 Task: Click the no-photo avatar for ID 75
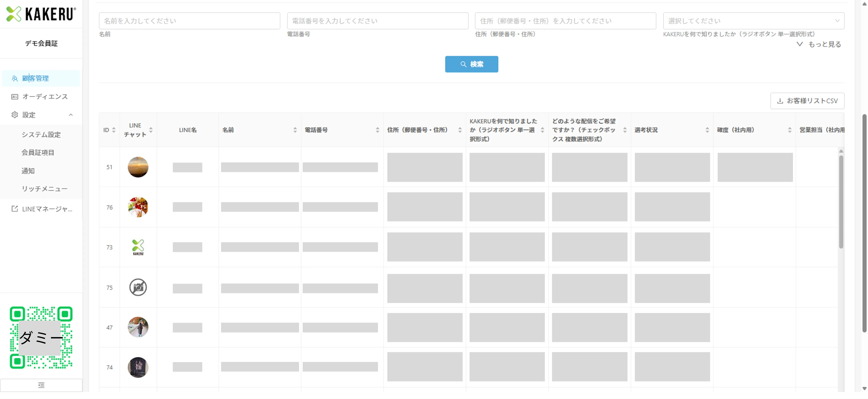138,287
